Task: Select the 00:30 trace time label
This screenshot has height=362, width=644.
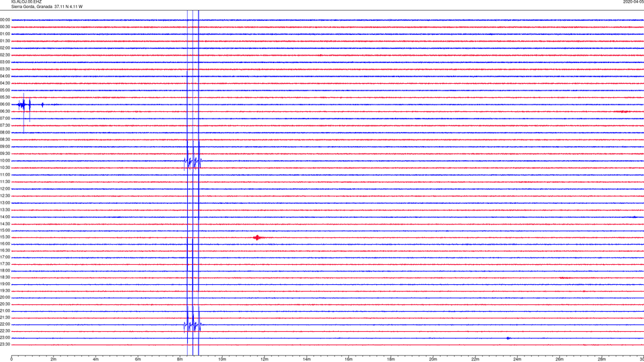Action: tap(5, 27)
